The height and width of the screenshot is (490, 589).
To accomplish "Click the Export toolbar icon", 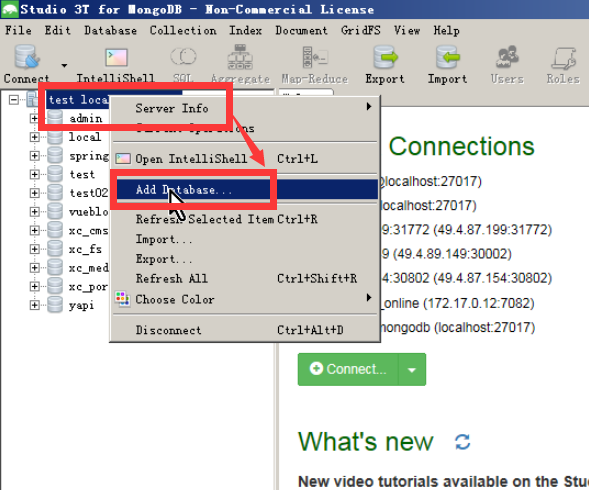I will [x=385, y=57].
